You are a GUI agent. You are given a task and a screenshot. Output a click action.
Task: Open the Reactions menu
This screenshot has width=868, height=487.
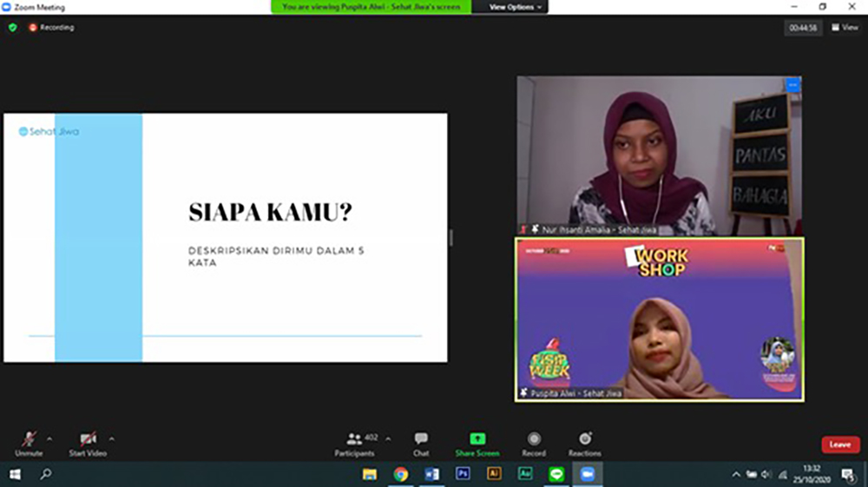click(584, 439)
